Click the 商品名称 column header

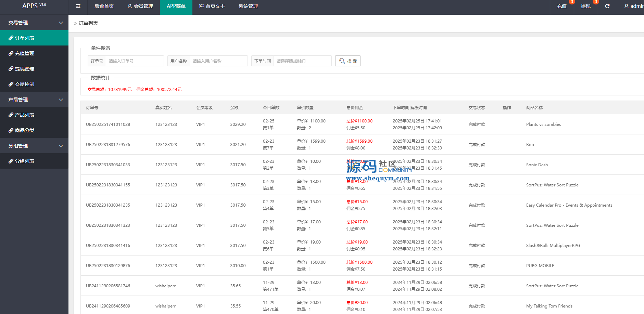pos(534,108)
